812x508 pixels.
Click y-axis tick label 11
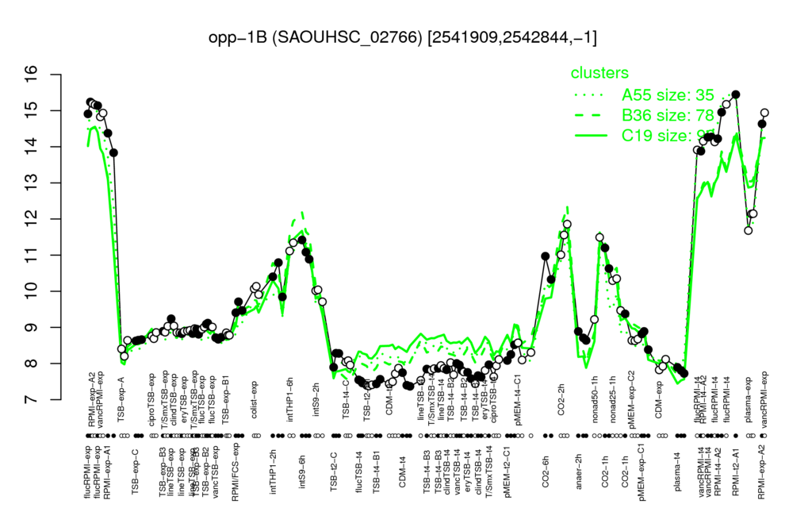point(32,255)
